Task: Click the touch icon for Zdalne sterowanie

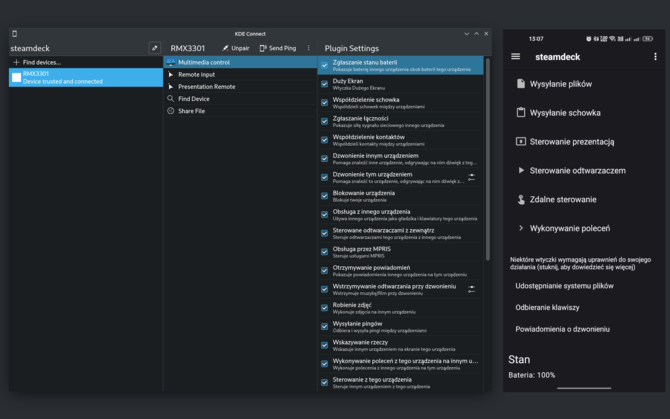Action: click(521, 199)
